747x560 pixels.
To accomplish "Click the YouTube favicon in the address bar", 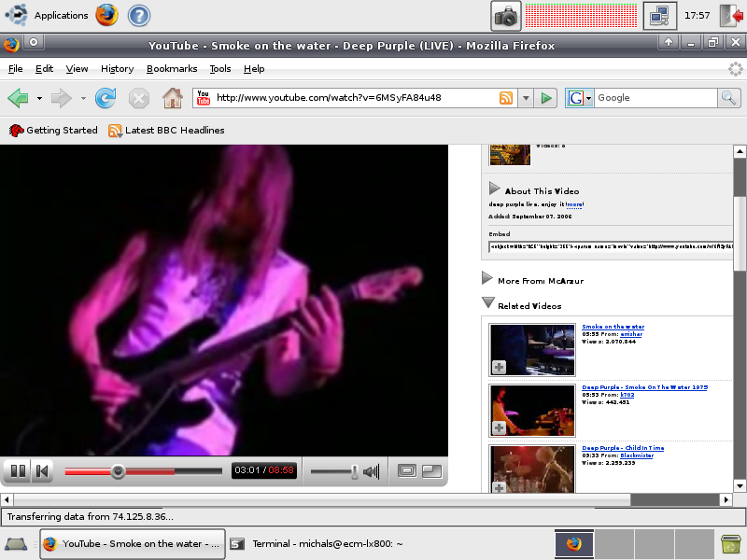I will coord(204,98).
